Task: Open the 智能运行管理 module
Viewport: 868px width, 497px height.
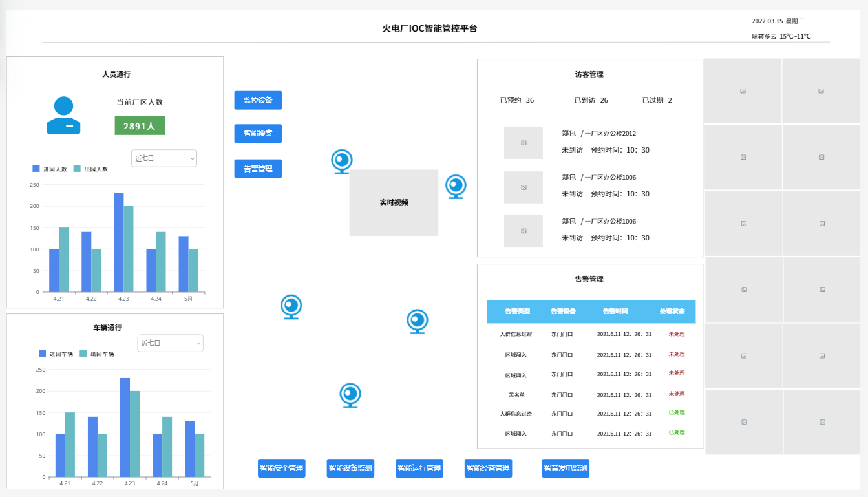Action: tap(419, 469)
